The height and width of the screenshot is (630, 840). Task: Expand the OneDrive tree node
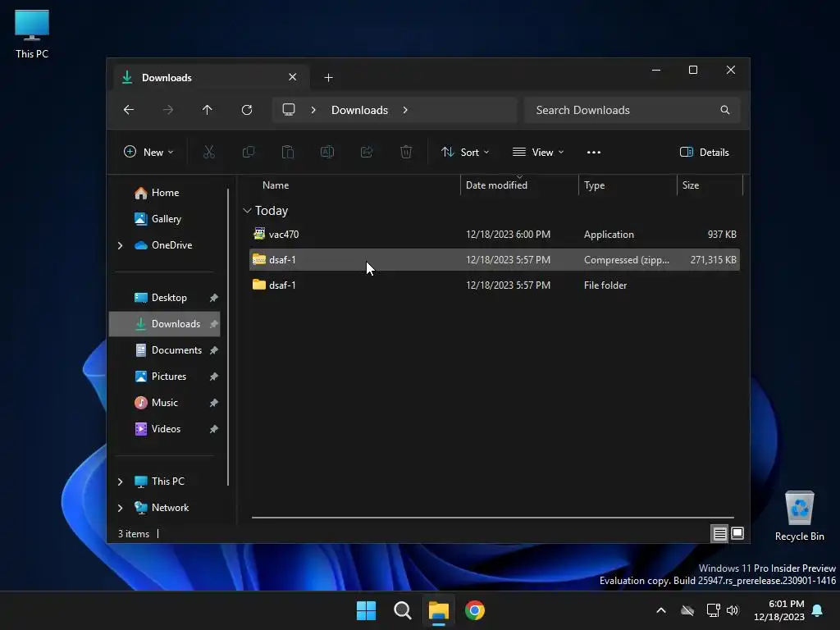tap(120, 245)
